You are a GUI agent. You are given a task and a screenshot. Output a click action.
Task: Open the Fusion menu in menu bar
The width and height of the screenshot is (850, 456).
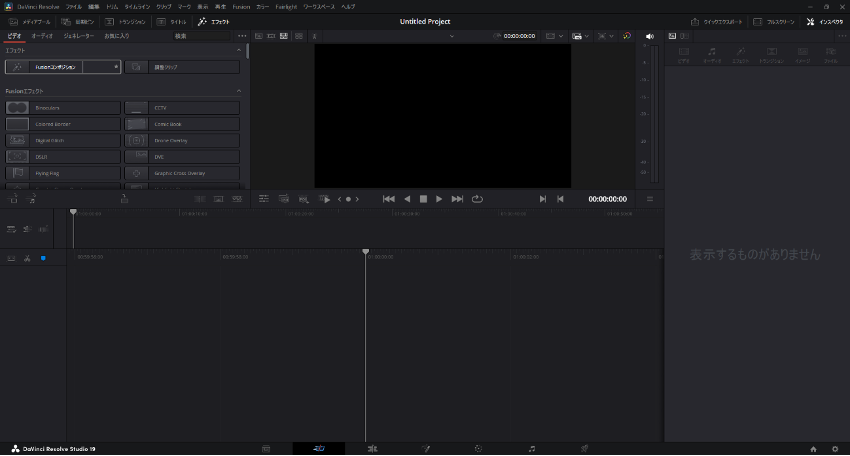click(x=241, y=6)
